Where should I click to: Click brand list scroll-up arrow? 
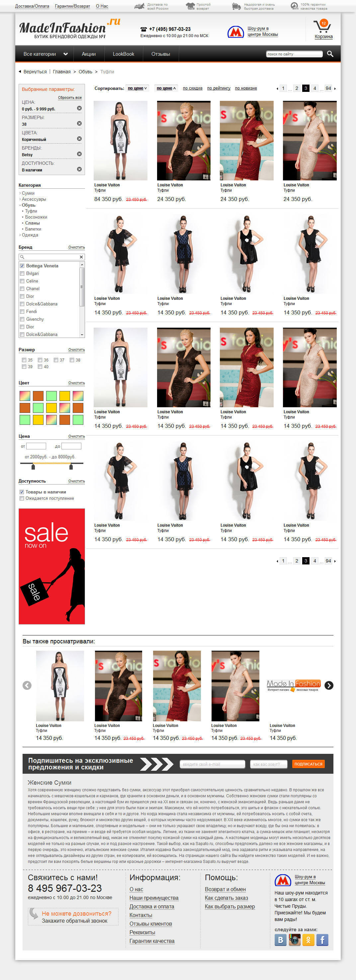[82, 265]
